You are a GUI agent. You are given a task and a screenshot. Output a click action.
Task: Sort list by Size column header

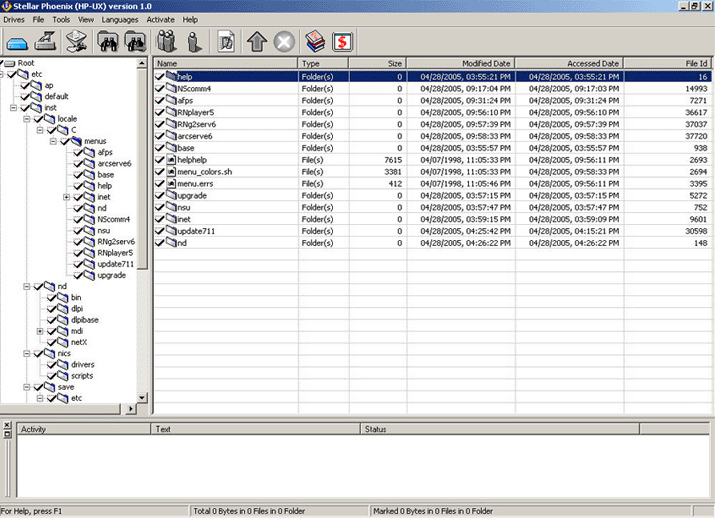378,63
